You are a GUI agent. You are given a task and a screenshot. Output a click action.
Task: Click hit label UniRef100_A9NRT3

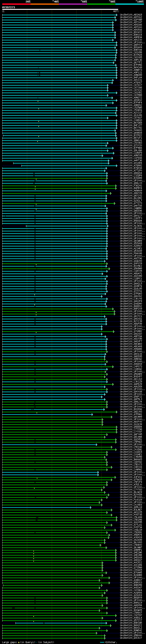tap(131, 70)
